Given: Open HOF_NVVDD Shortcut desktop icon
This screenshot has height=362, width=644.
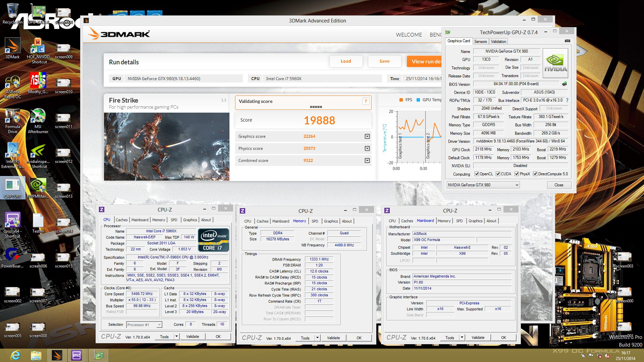Looking at the screenshot, I should [38, 51].
